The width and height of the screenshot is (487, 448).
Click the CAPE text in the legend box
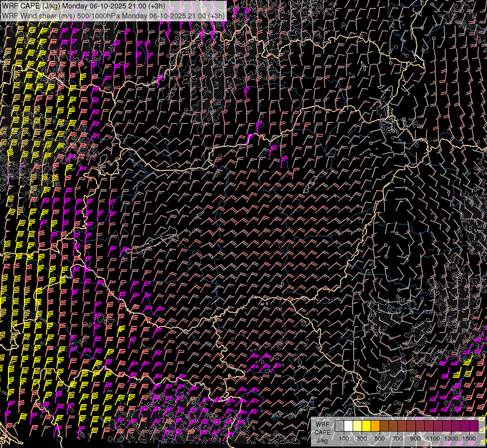pos(322,432)
